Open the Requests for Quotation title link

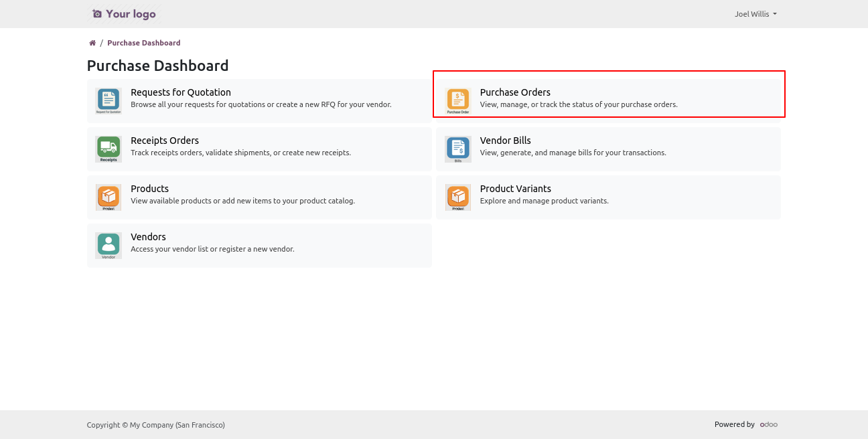(181, 92)
